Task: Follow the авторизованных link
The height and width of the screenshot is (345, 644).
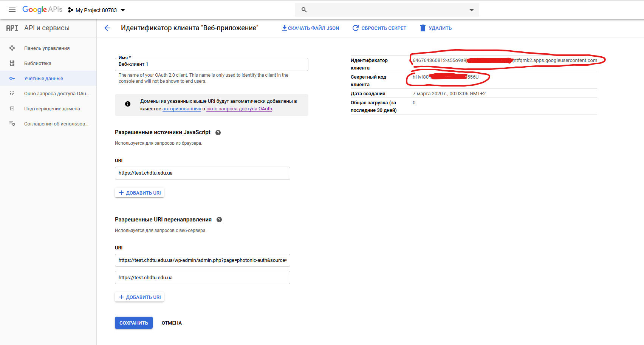Action: point(182,109)
